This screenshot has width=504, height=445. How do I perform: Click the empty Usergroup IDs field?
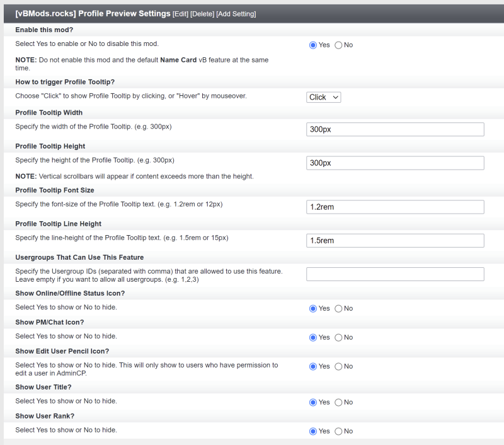coord(395,274)
